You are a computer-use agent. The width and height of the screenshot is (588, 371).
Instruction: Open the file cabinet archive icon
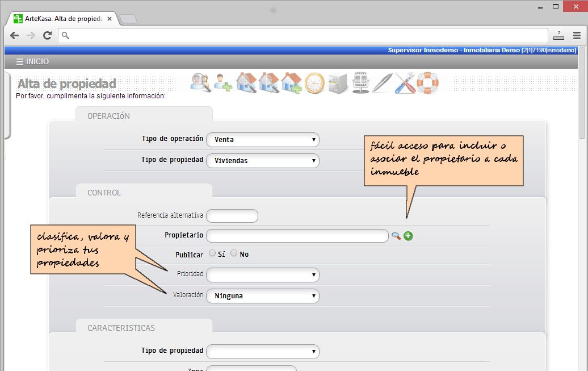click(337, 83)
